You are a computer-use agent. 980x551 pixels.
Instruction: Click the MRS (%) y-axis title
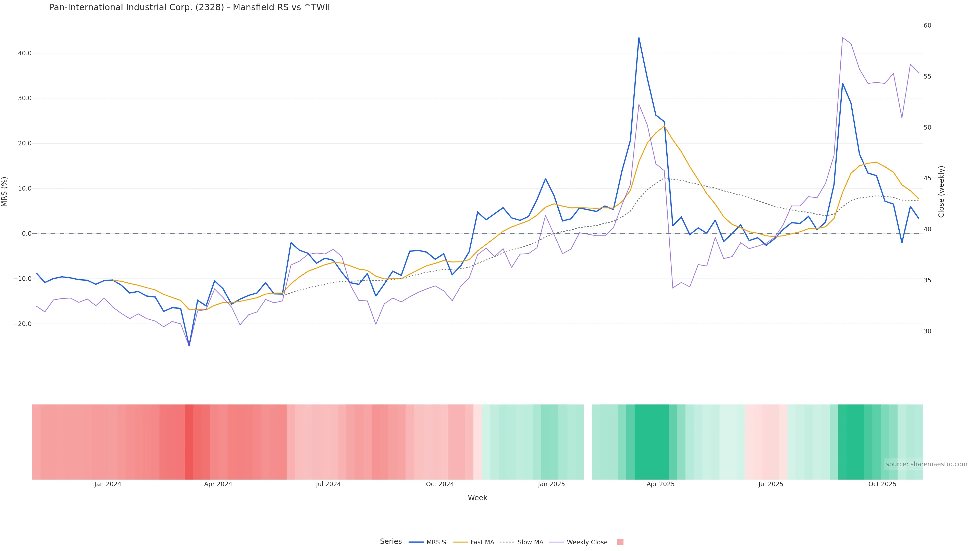click(x=5, y=192)
